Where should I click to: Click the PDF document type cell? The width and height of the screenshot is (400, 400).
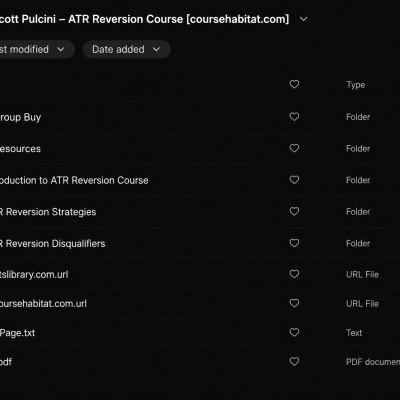373,362
